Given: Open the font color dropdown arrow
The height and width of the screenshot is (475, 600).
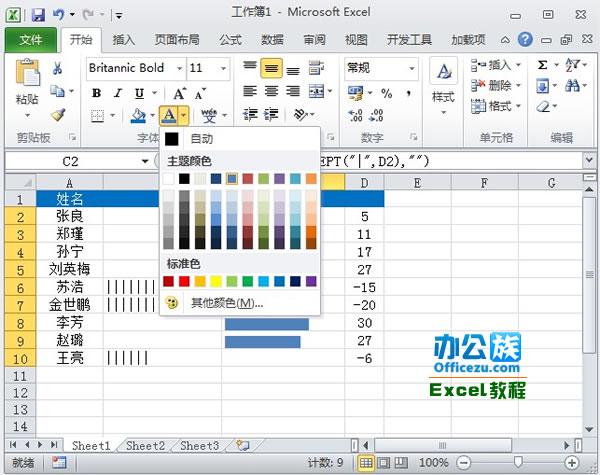Looking at the screenshot, I should coord(184,116).
